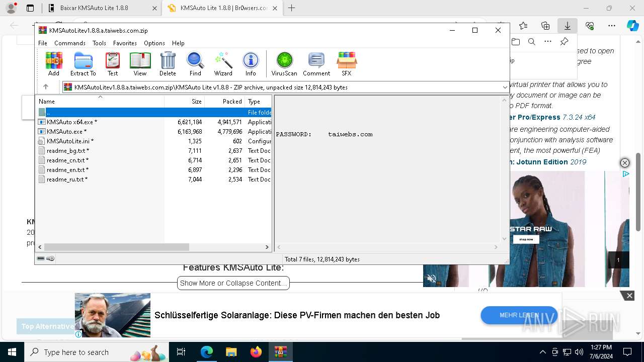Click the more options dots in Downloads panel

548,42
